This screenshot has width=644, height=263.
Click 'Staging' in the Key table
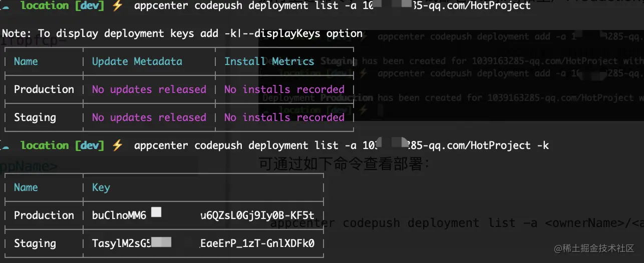[35, 243]
